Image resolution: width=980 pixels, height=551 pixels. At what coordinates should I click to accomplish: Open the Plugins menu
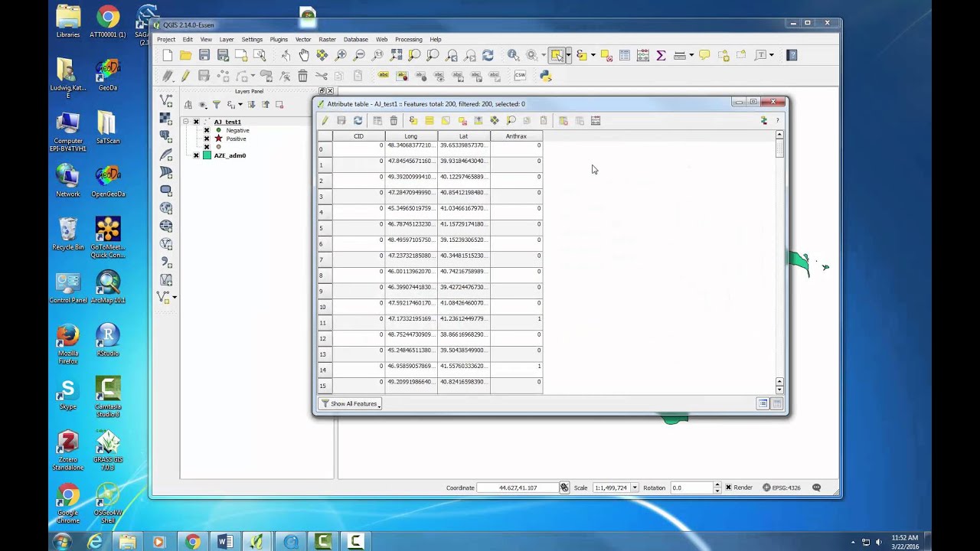coord(279,39)
